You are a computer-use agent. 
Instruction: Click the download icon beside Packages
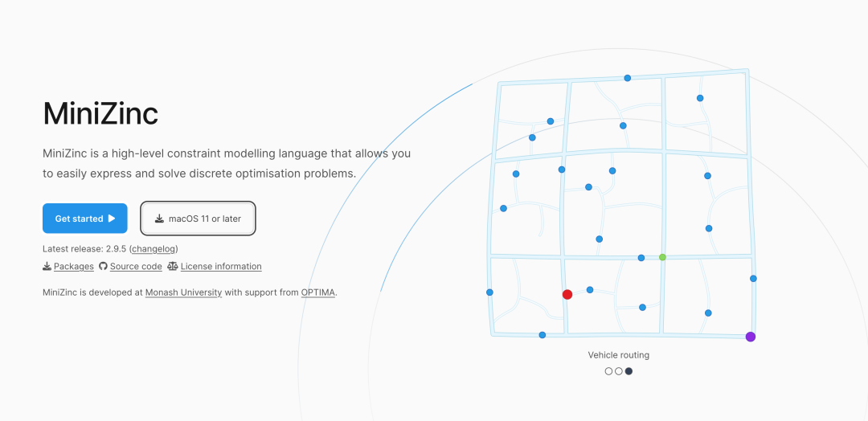click(47, 267)
